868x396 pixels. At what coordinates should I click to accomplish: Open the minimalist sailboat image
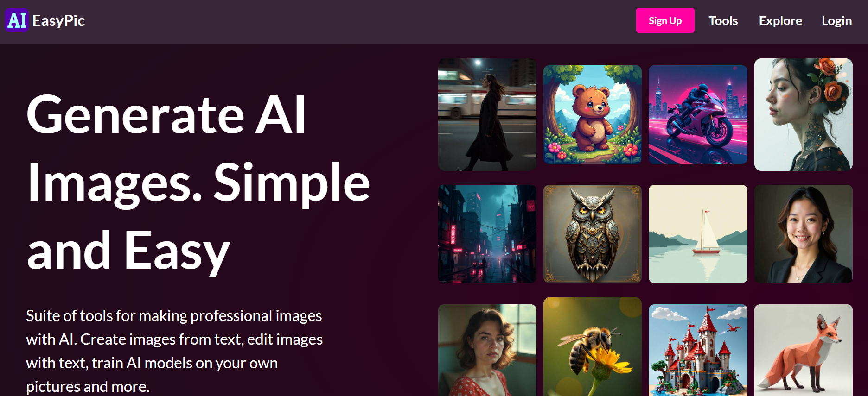click(698, 234)
